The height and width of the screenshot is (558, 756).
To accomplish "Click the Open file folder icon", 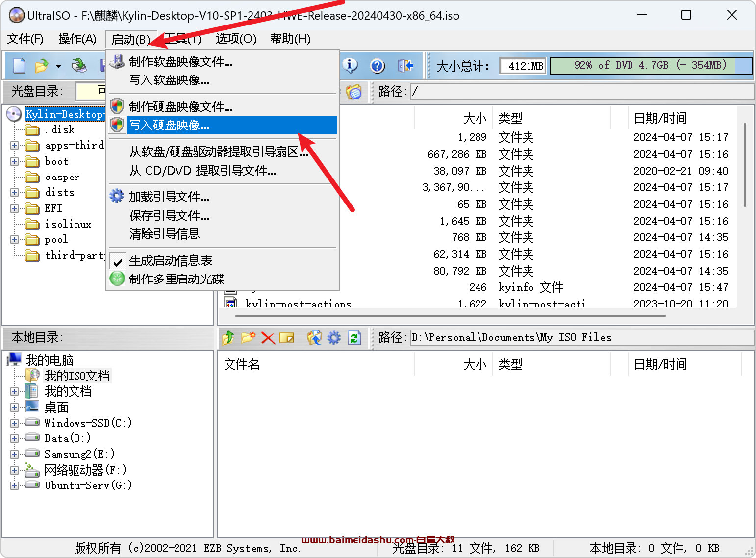I will click(42, 65).
